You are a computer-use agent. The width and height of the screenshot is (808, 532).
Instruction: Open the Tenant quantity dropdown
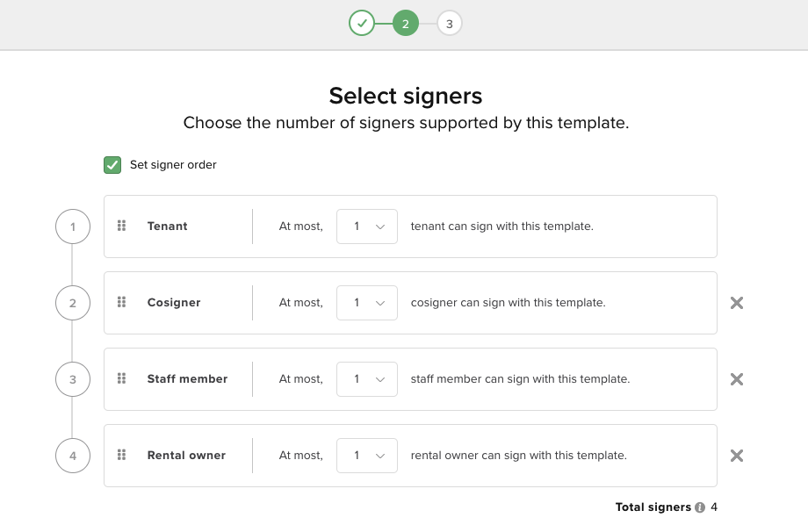pyautogui.click(x=367, y=226)
